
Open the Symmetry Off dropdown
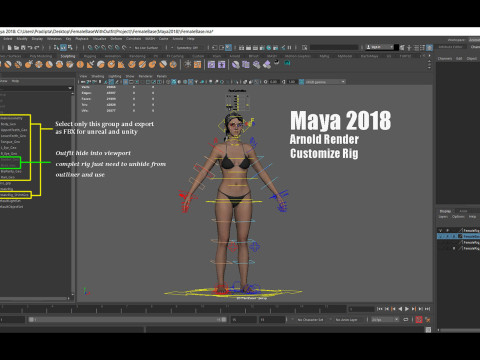click(188, 48)
